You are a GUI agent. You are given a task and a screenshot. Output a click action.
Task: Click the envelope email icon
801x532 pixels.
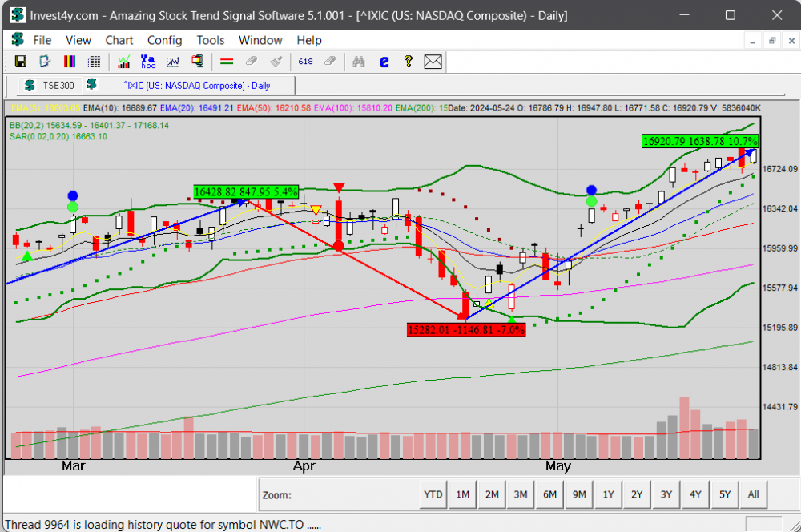click(x=433, y=62)
